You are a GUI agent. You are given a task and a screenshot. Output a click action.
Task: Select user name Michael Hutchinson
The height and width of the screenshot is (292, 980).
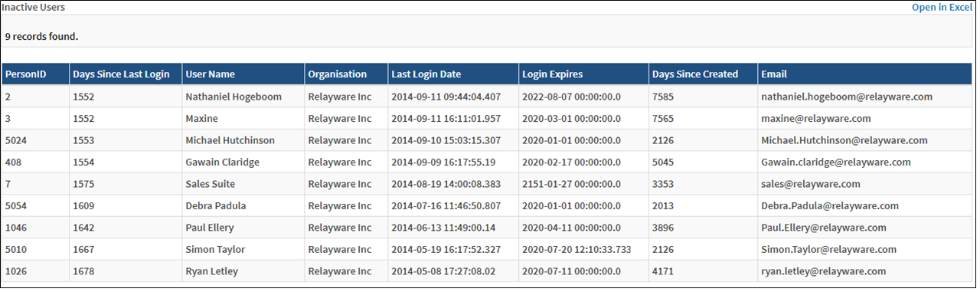tap(230, 140)
